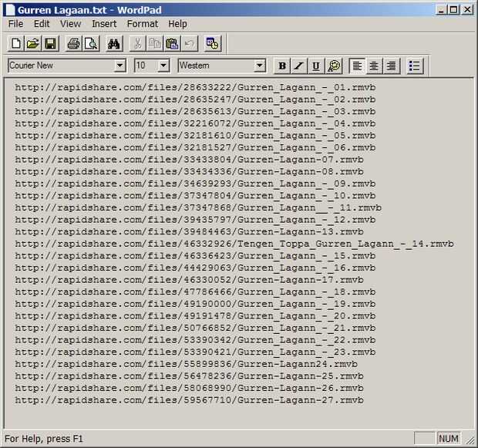Click the Western script field

coord(216,66)
